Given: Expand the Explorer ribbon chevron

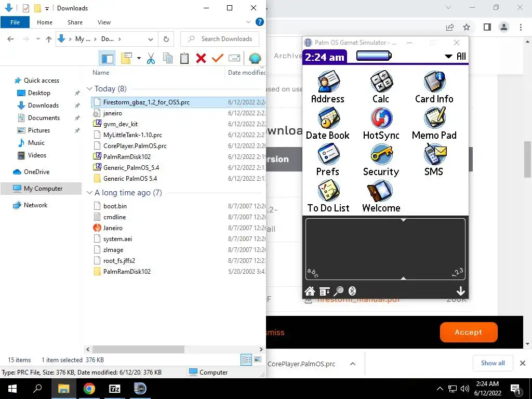Looking at the screenshot, I should 248,22.
